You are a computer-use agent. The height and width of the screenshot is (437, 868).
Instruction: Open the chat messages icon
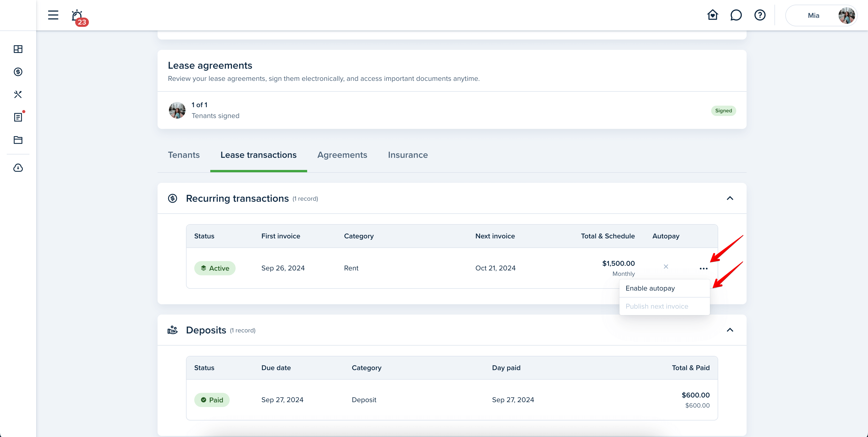(736, 15)
